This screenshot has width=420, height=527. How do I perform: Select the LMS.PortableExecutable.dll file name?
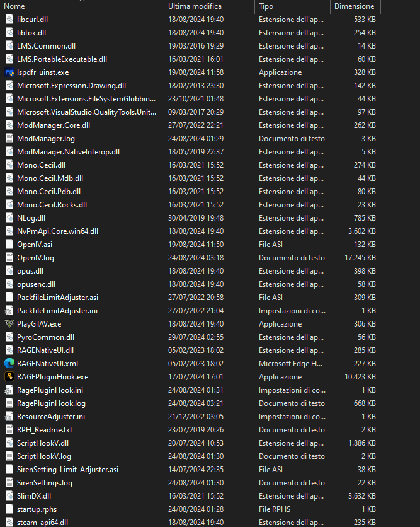62,59
